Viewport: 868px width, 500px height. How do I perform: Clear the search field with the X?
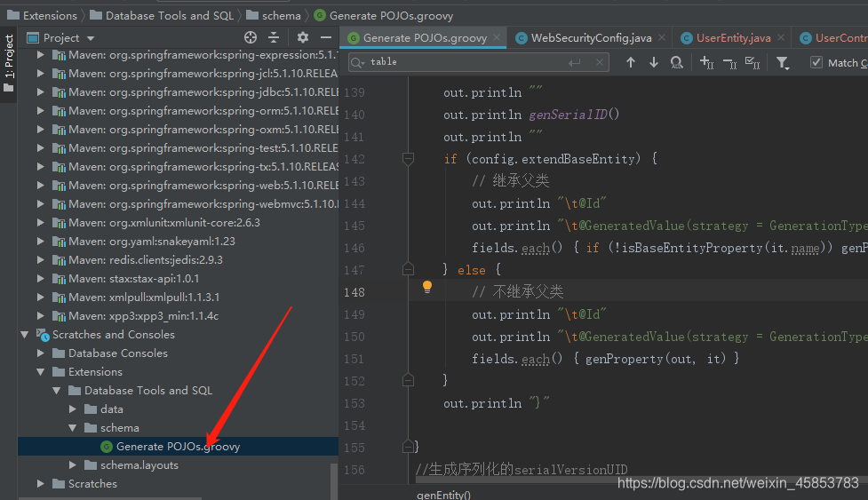pyautogui.click(x=600, y=62)
